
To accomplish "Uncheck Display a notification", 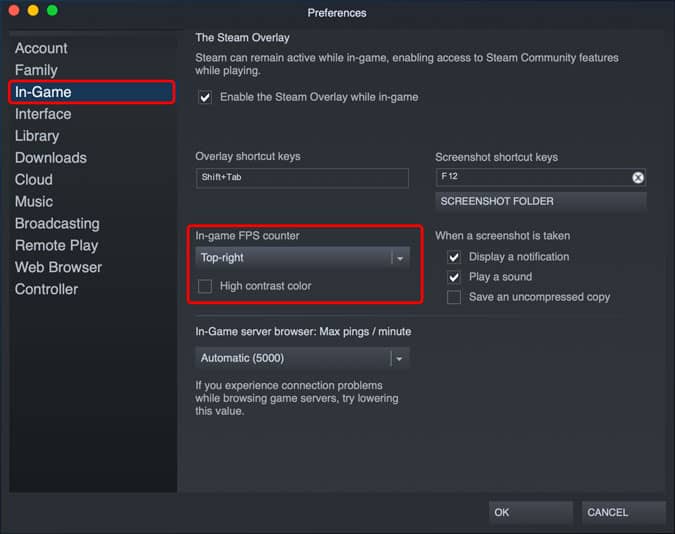I will (454, 257).
